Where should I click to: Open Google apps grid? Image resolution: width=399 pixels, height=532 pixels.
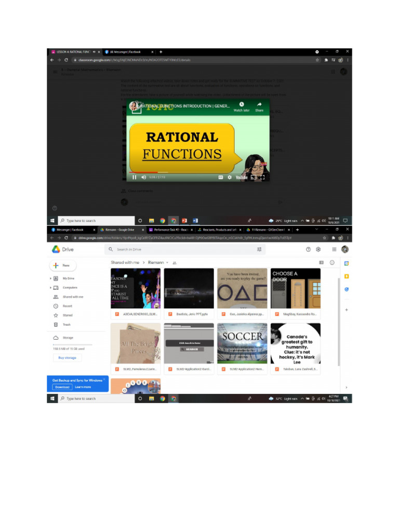click(x=334, y=249)
